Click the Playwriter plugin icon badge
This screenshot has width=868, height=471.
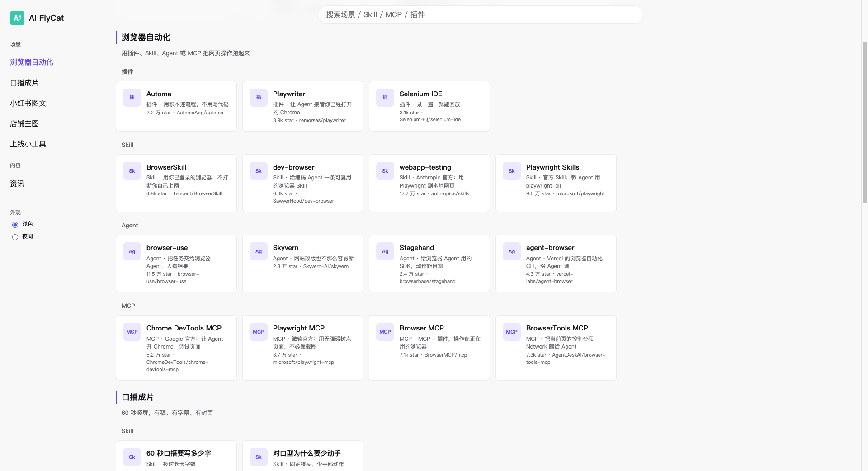259,98
